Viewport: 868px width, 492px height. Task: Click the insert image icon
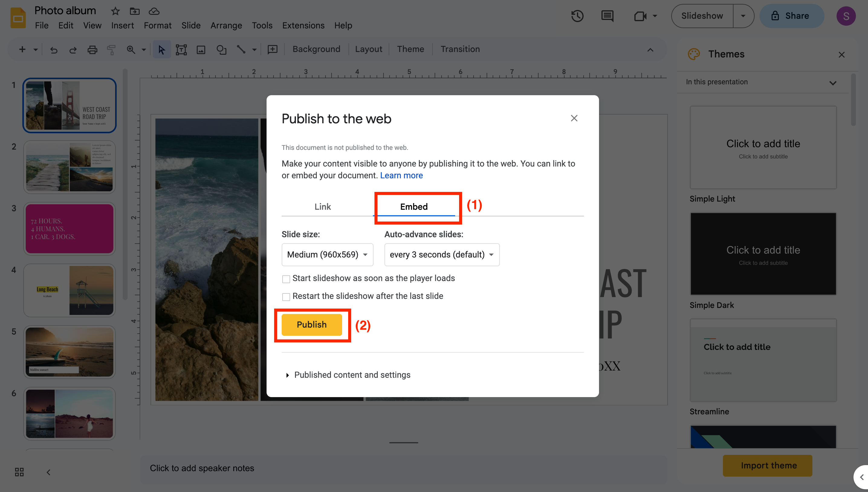[x=201, y=50]
